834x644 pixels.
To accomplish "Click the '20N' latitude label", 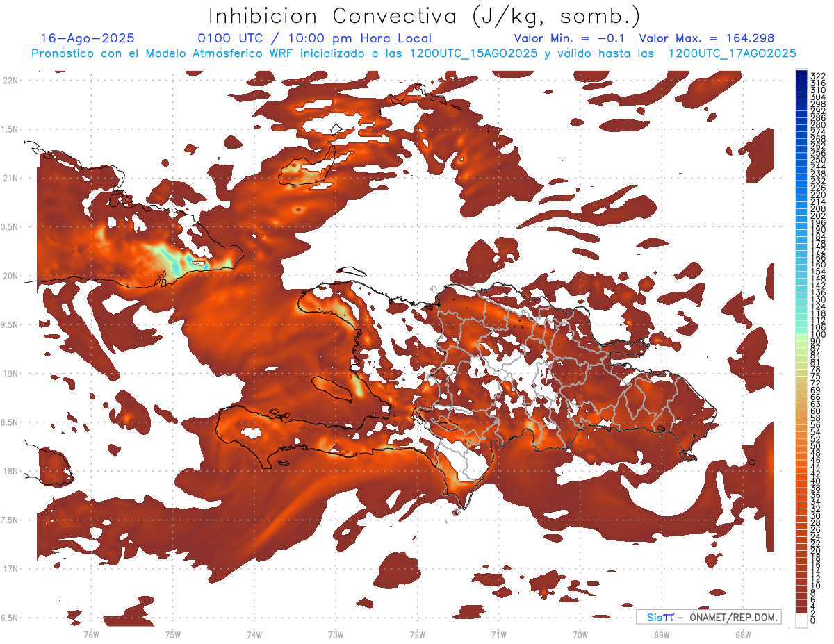I will click(12, 276).
